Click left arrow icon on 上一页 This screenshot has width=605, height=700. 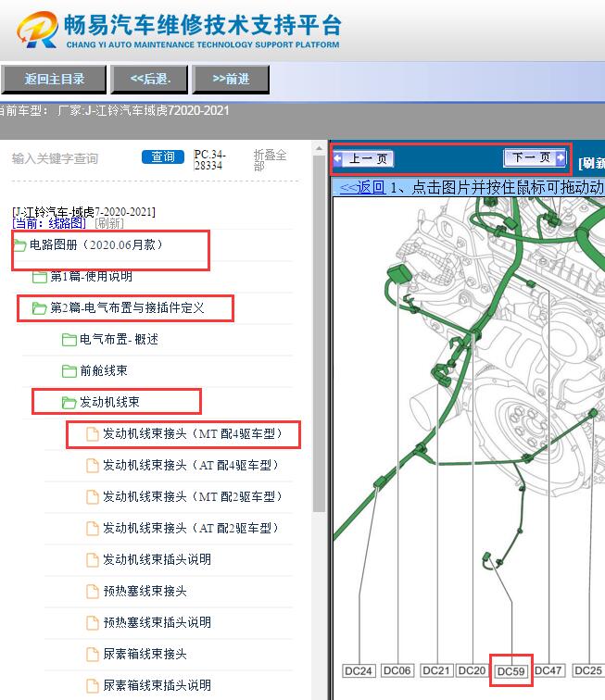338,158
